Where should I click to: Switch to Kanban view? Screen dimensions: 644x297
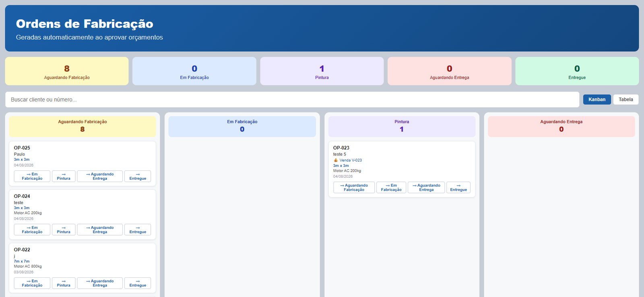[x=597, y=100]
